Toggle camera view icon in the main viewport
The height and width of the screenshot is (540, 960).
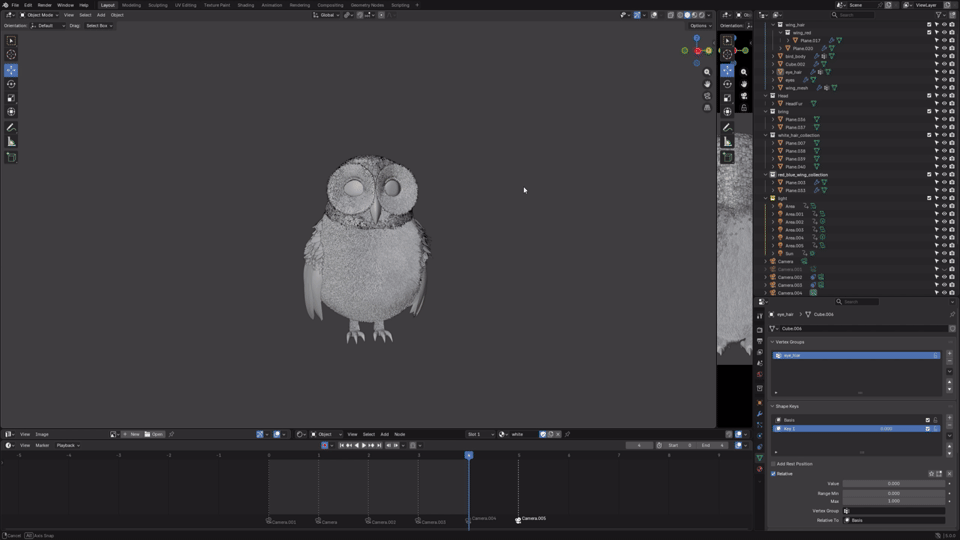tap(707, 96)
